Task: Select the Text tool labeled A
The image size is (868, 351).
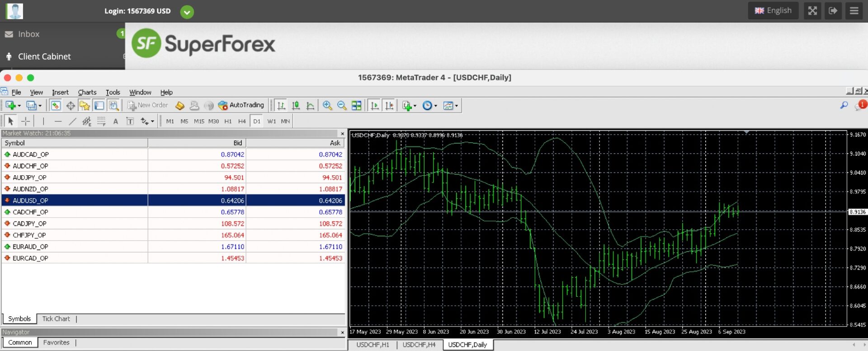Action: (116, 121)
